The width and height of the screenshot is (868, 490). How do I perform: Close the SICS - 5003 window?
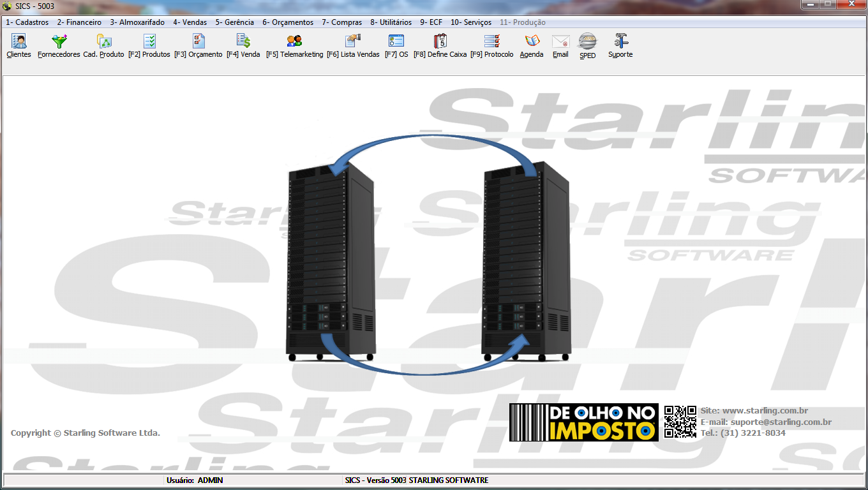851,4
